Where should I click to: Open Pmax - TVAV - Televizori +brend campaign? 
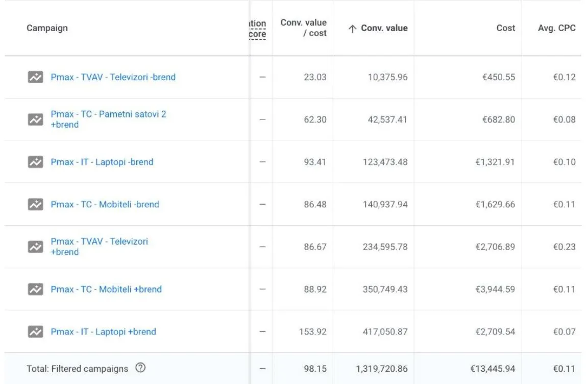[x=100, y=247]
